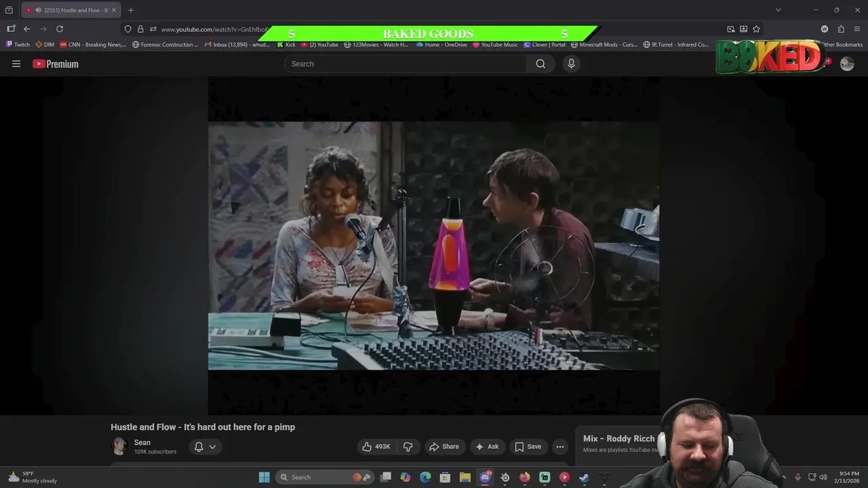This screenshot has height=488, width=868.
Task: Open the DIM bookmark
Action: tap(45, 45)
